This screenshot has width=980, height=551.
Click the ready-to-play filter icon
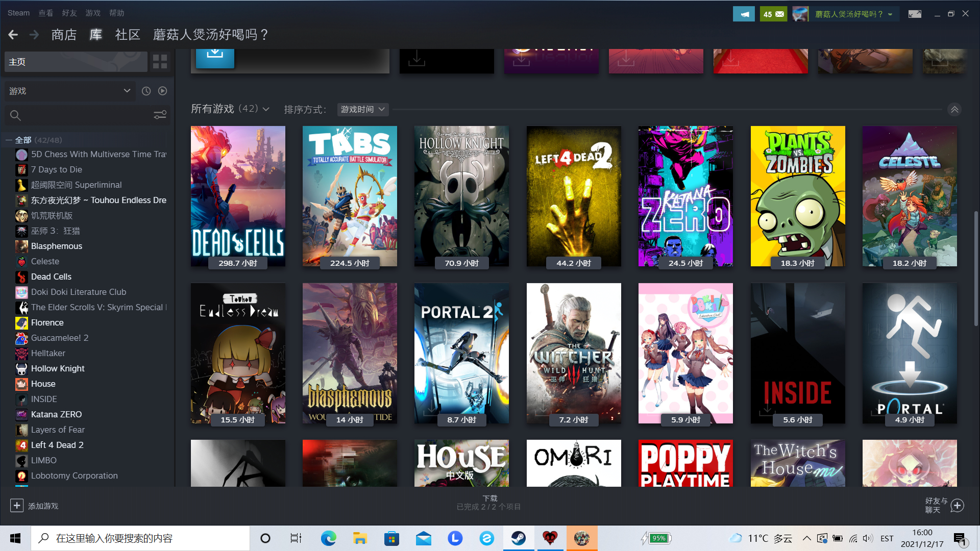[162, 91]
